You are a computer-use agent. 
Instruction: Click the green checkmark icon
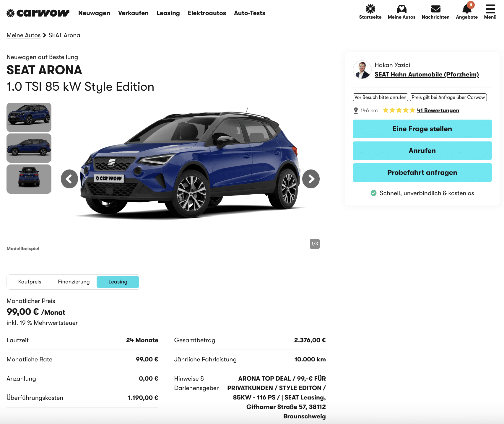point(373,193)
